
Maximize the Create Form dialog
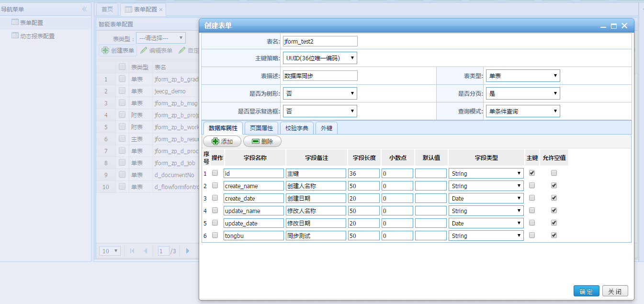coord(613,26)
